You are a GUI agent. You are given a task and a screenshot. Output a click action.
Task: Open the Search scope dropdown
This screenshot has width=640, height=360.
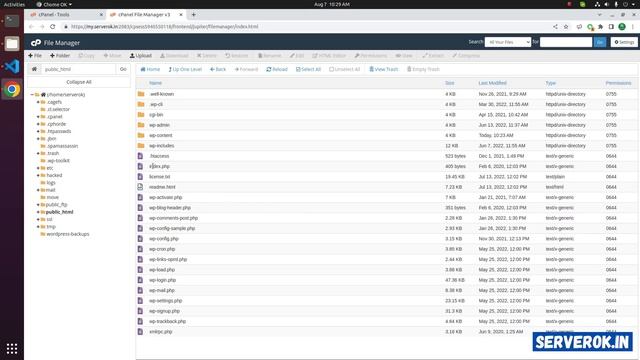508,42
